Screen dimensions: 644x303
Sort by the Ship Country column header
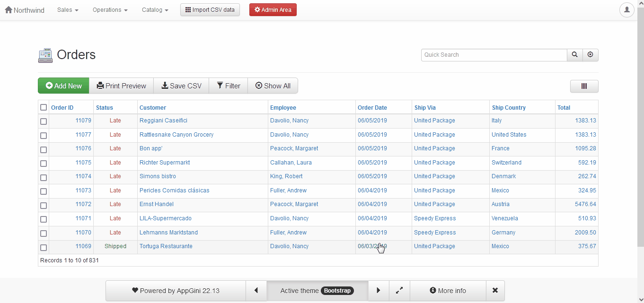[x=508, y=108]
